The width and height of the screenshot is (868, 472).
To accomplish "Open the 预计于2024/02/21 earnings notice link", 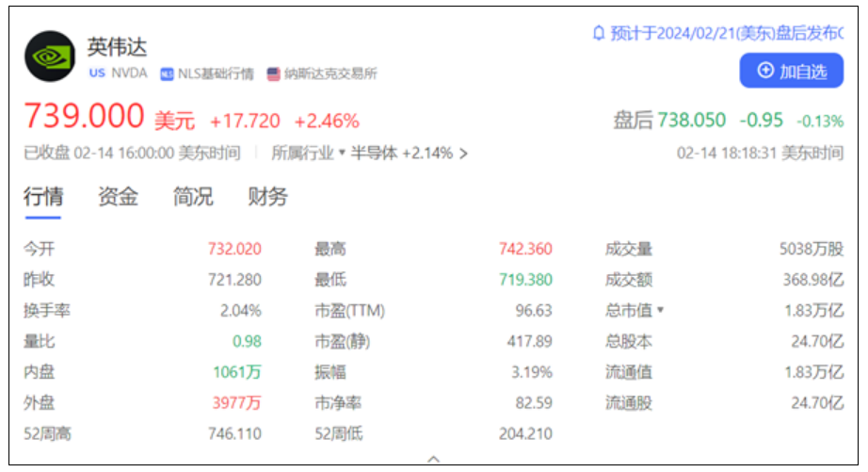I will pos(726,33).
